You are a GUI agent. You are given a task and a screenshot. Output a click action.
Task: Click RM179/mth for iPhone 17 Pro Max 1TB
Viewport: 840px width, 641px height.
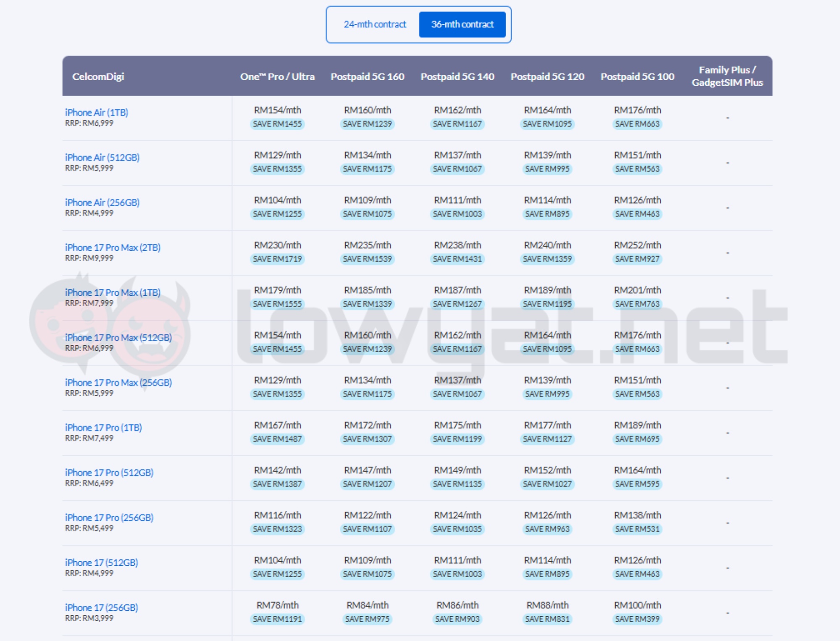(277, 290)
